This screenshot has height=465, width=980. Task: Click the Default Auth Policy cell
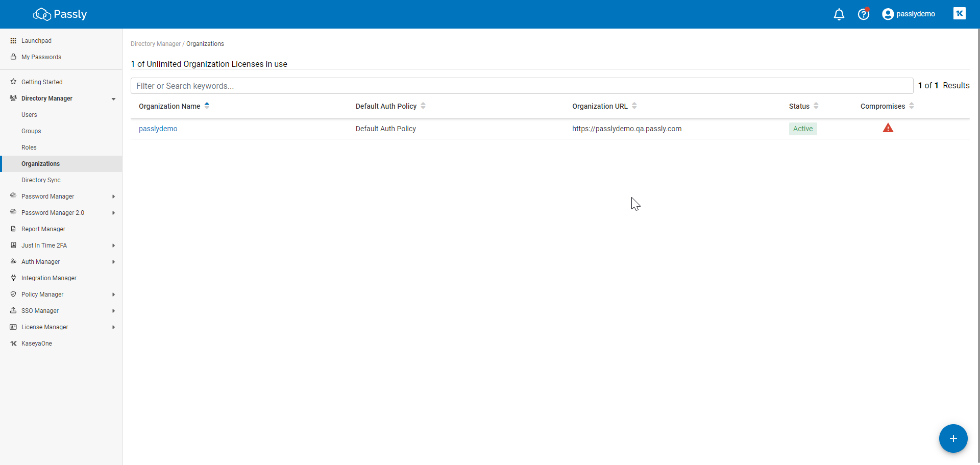click(386, 129)
